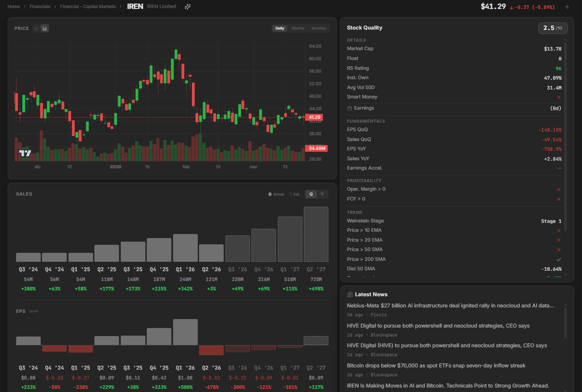Viewport: 582px width, 392px height.
Task: Open the HIVE Digital (HIVE) news article
Action: pyautogui.click(x=447, y=345)
